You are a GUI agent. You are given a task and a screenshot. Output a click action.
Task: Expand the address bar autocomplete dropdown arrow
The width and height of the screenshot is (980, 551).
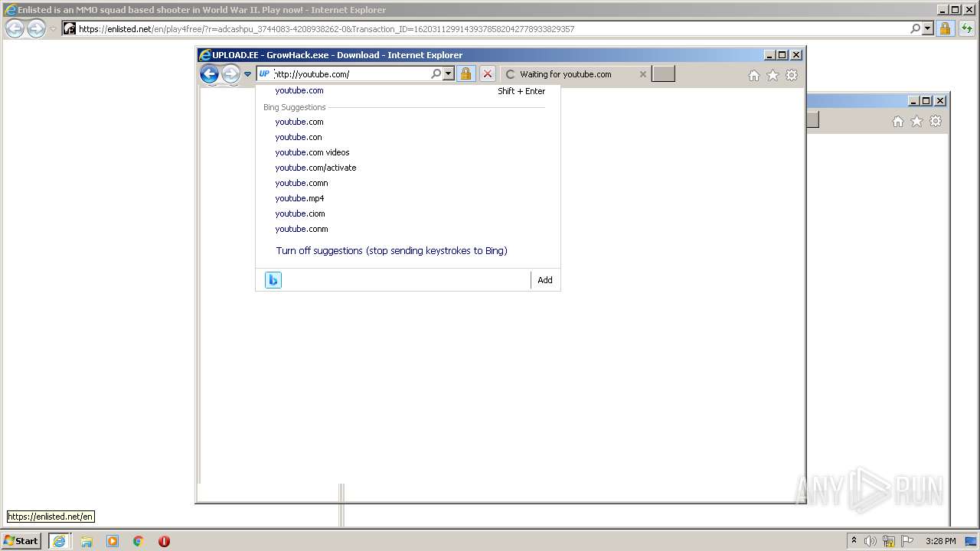(449, 74)
